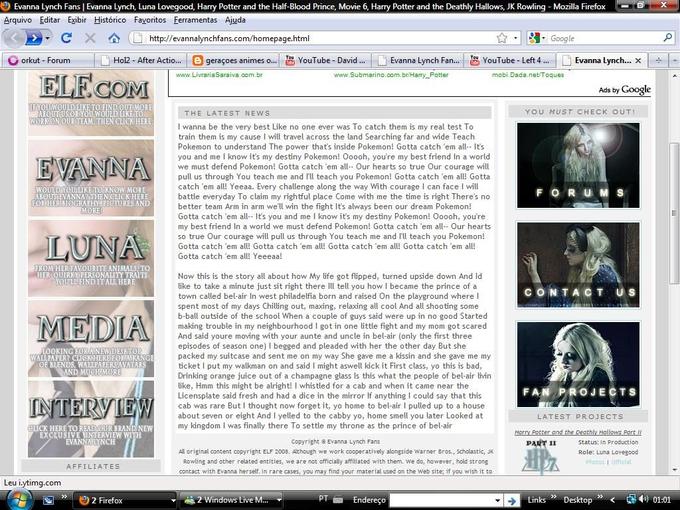680x510 pixels.
Task: Click the clock showing 01:01
Action: coord(661,500)
